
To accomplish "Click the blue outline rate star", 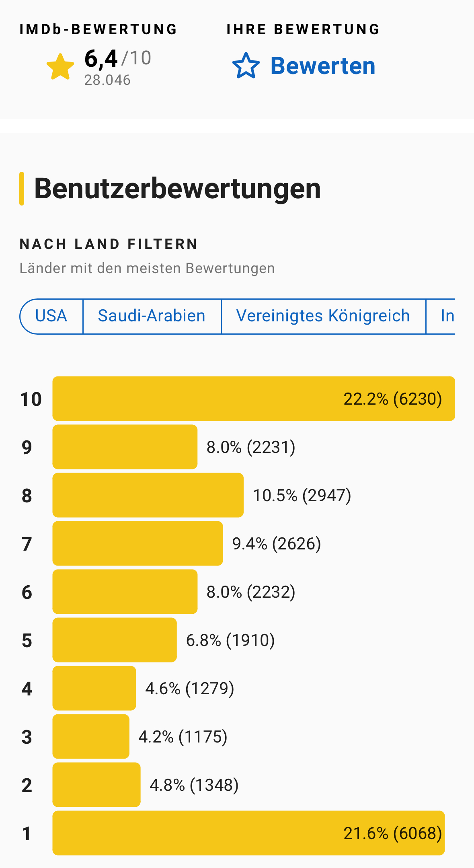I will [246, 66].
